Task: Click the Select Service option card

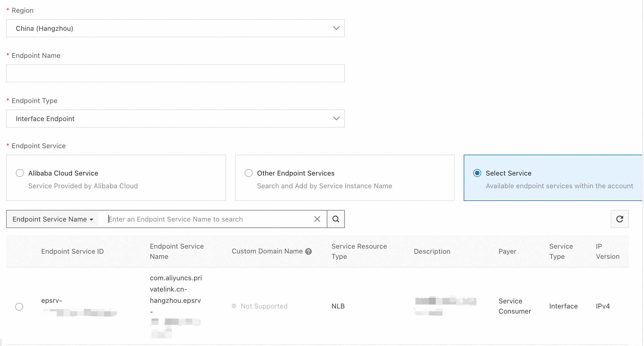Action: (553, 178)
